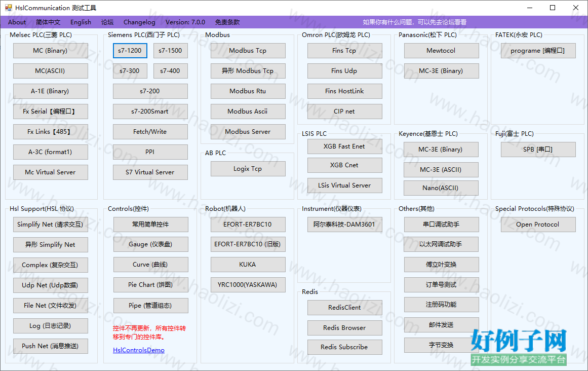Screen dimensions: 588x371
Task: Open the Modbus Ascii test
Action: click(248, 112)
